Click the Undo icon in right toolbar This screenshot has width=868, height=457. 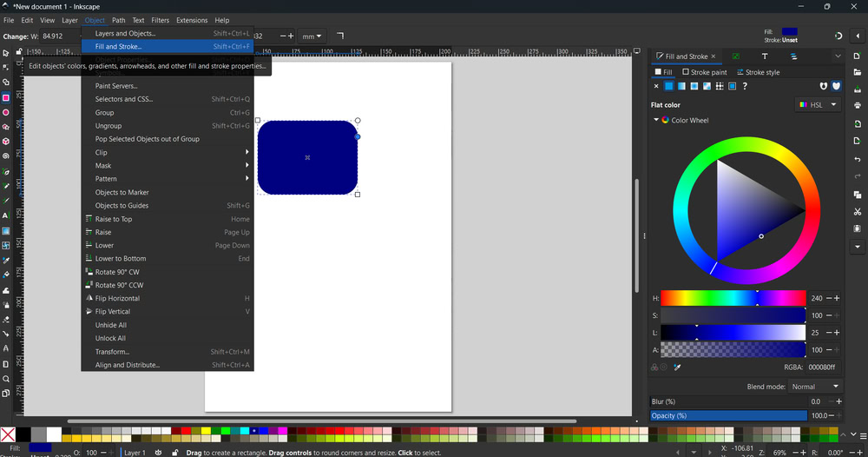(x=857, y=160)
